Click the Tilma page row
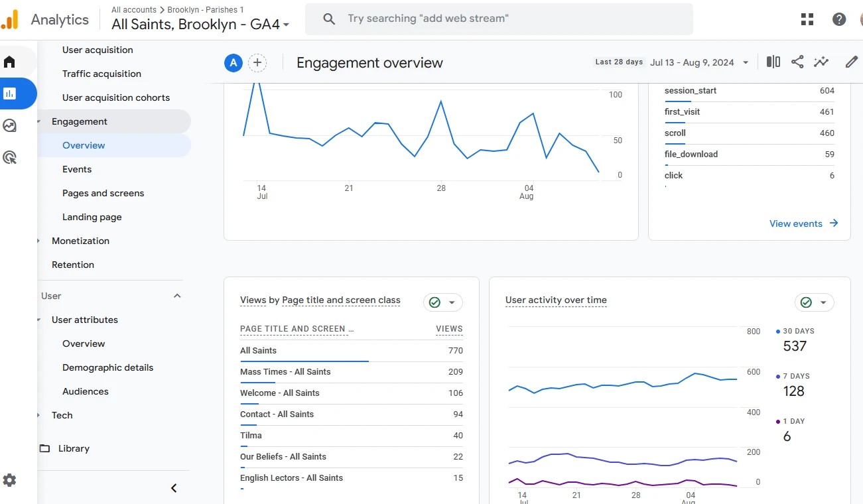The height and width of the screenshot is (504, 863). pos(352,436)
